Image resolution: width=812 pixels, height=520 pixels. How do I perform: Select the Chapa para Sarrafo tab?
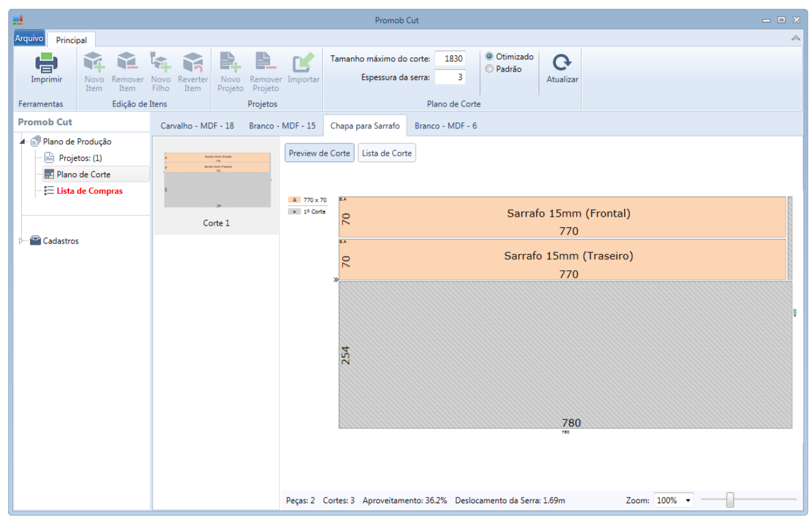coord(365,126)
